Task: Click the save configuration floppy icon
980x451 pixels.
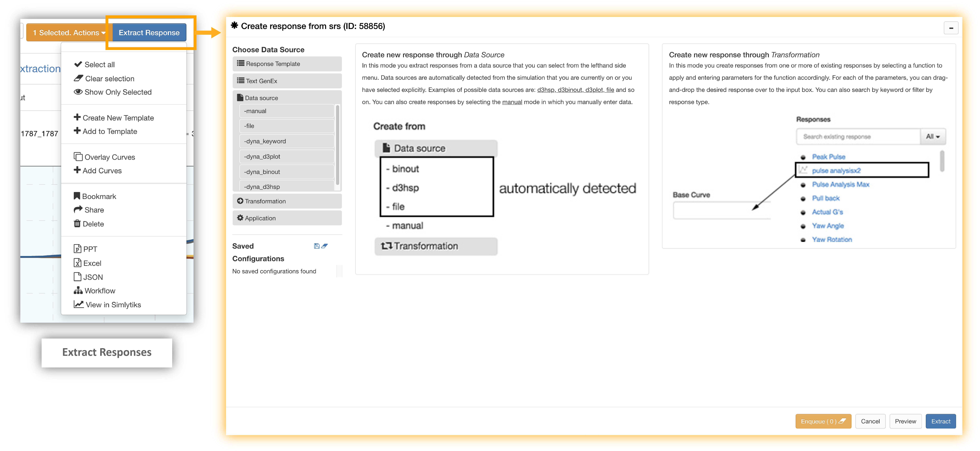Action: click(317, 246)
